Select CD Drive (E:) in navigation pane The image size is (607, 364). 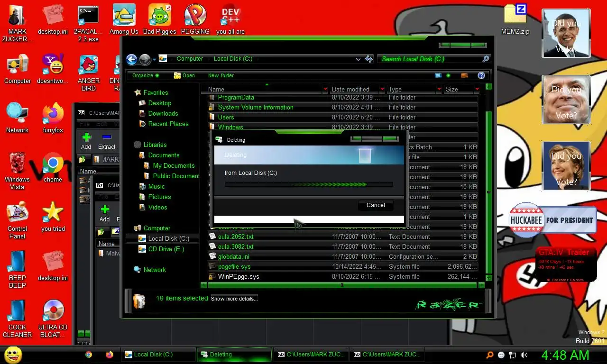click(166, 249)
